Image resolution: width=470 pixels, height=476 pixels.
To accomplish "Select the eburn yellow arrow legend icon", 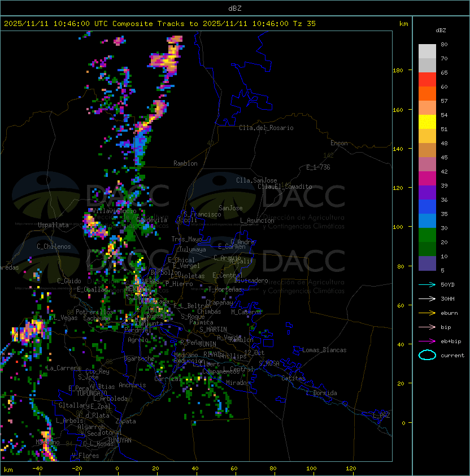I will [x=427, y=313].
